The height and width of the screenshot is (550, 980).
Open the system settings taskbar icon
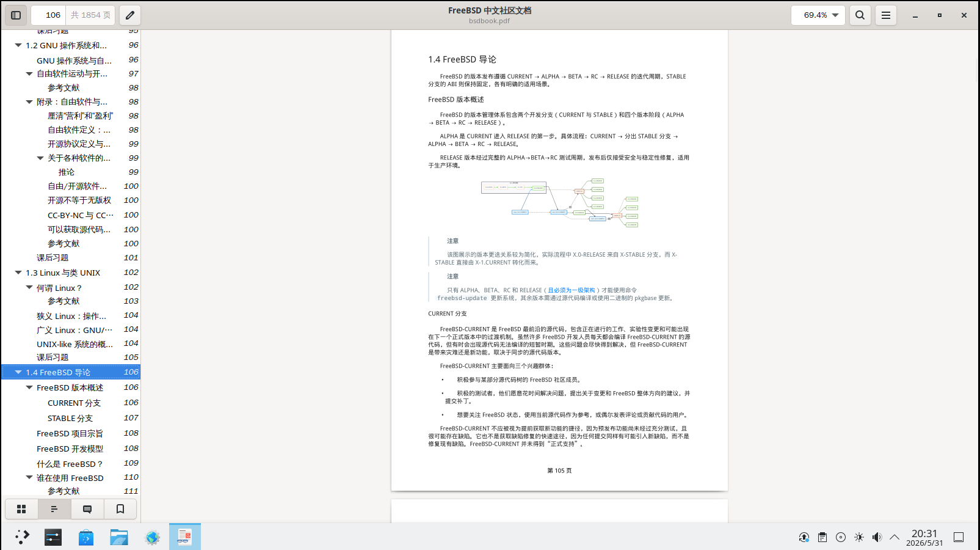[x=53, y=537]
